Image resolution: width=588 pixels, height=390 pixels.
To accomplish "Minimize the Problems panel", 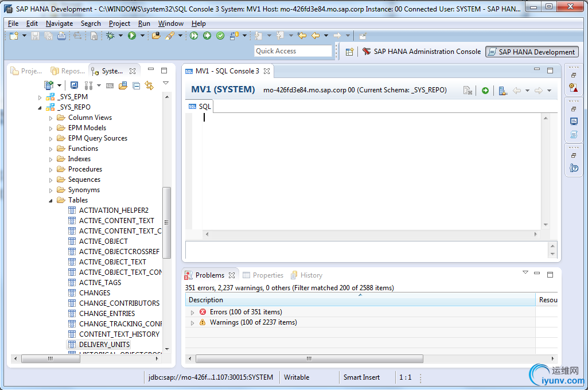I will click(537, 274).
